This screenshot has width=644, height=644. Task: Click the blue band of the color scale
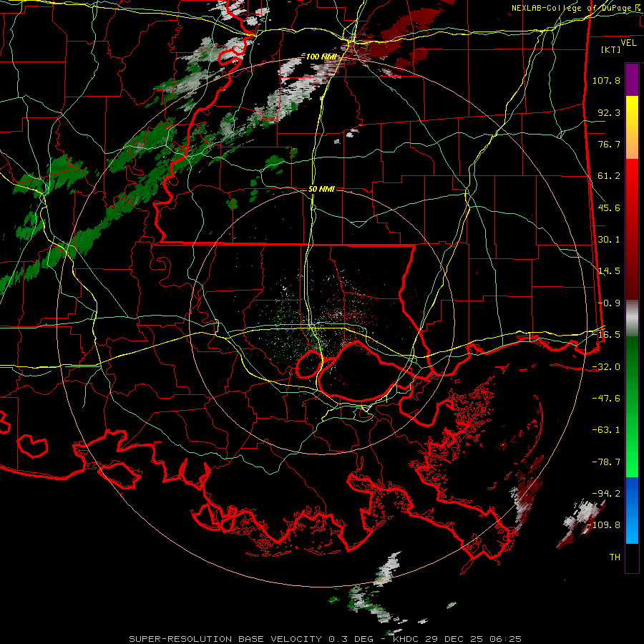pos(632,510)
